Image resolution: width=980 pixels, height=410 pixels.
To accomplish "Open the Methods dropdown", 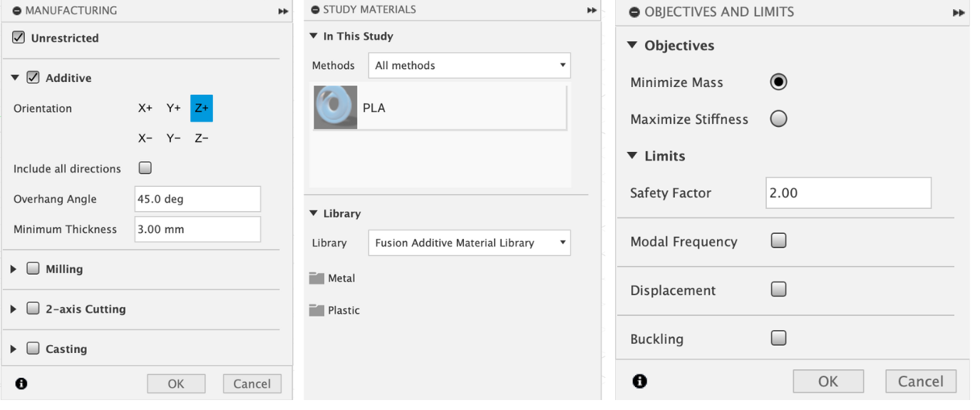I will (469, 66).
